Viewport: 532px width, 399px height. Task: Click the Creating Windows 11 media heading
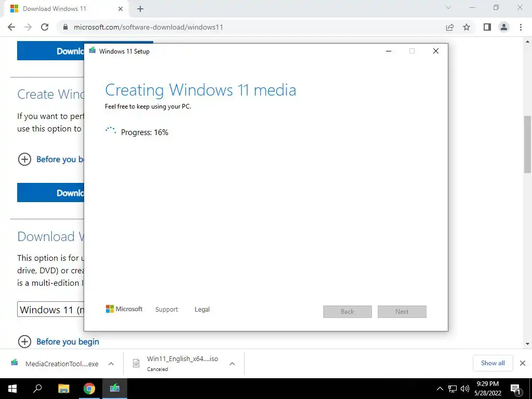pos(201,90)
